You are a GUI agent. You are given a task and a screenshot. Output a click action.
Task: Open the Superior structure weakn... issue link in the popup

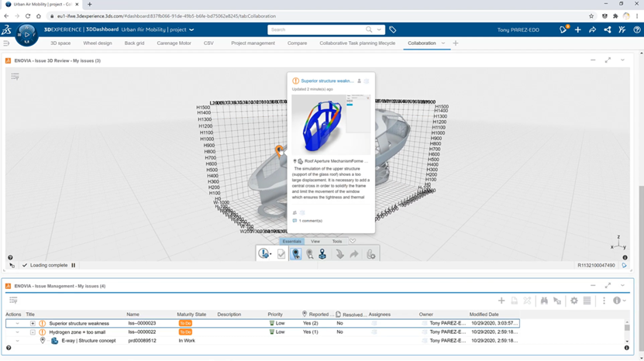click(327, 81)
